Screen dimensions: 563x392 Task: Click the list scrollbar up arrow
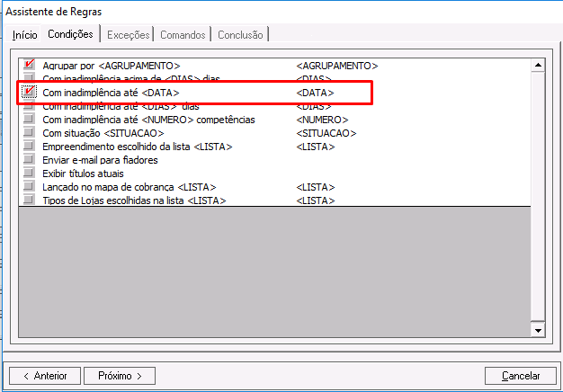click(538, 65)
